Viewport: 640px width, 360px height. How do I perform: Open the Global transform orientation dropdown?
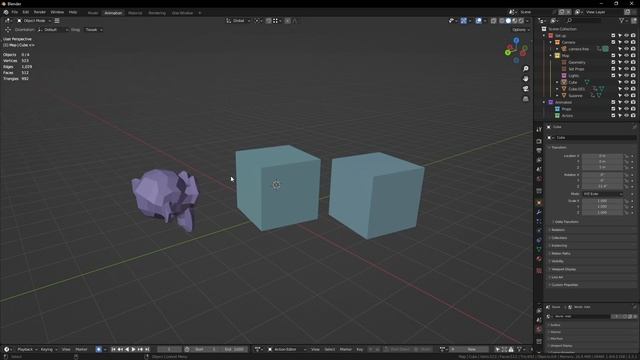[x=238, y=20]
